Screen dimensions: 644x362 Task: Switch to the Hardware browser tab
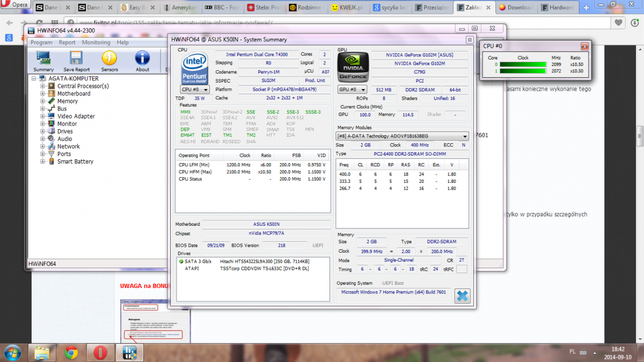pyautogui.click(x=559, y=8)
